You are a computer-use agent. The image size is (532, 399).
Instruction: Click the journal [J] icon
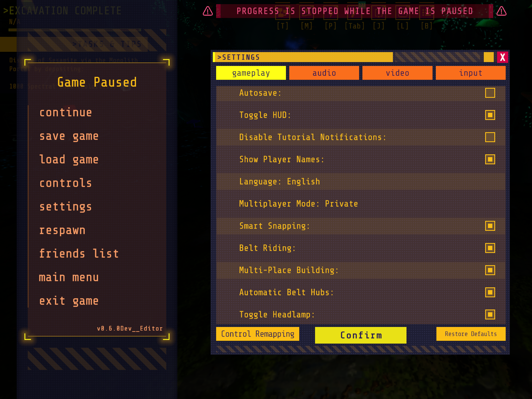tap(379, 12)
